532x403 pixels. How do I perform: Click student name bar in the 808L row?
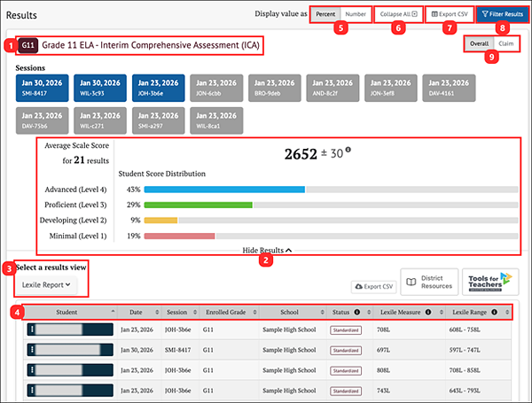coord(70,369)
